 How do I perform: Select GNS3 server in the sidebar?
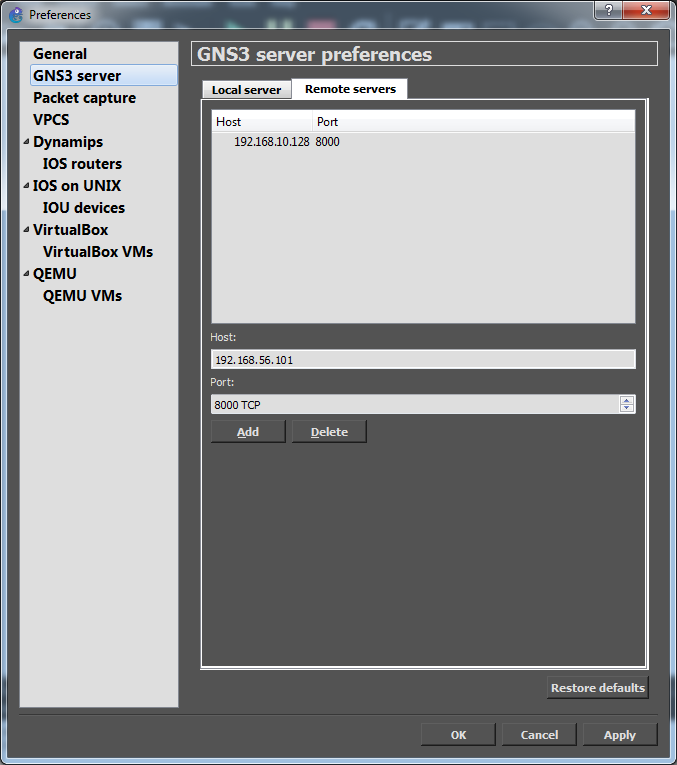103,76
